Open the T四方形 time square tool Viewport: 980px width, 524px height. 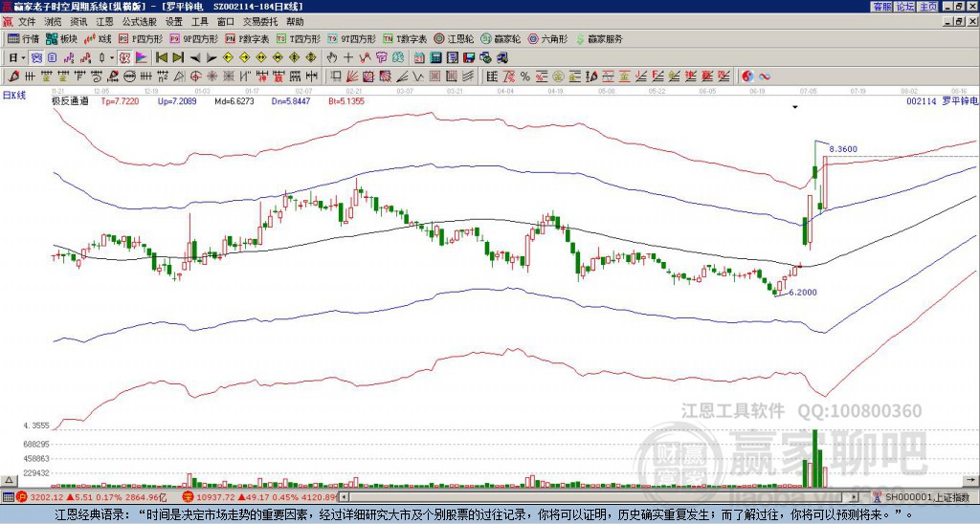[299, 38]
